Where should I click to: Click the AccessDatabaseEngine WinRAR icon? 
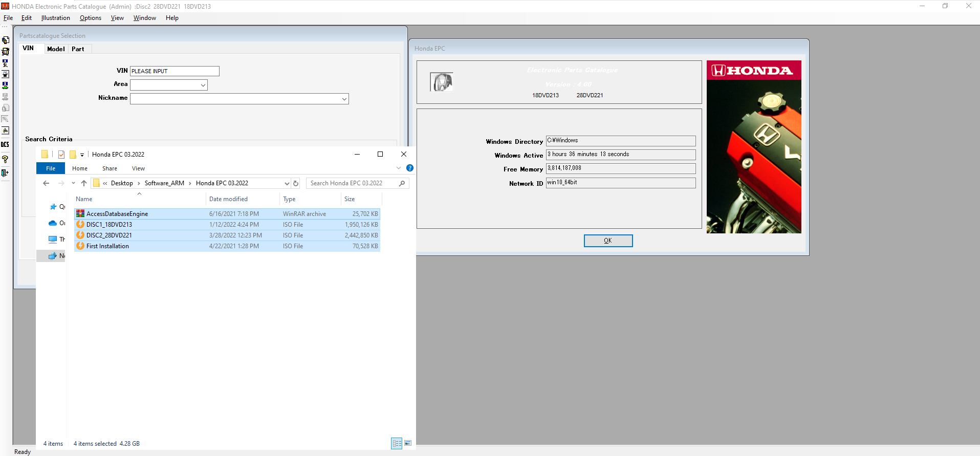[80, 213]
